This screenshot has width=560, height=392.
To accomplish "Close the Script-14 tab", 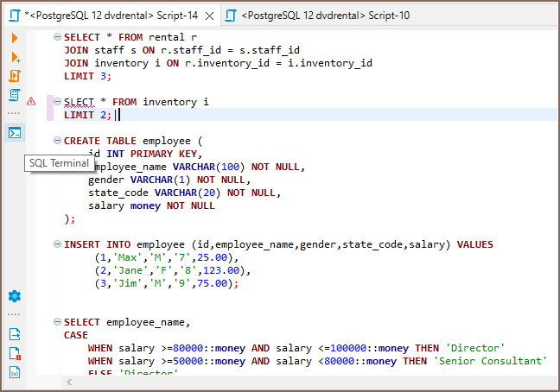I will [x=210, y=16].
